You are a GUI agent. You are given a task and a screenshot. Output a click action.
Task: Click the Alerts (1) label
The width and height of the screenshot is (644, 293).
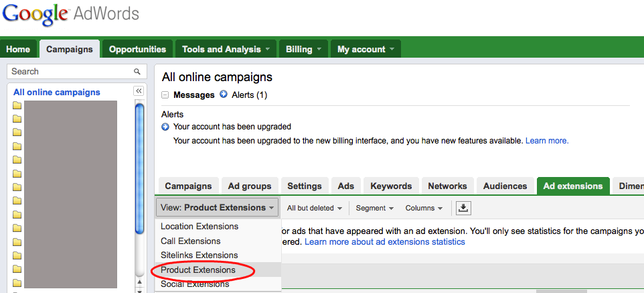coord(249,95)
